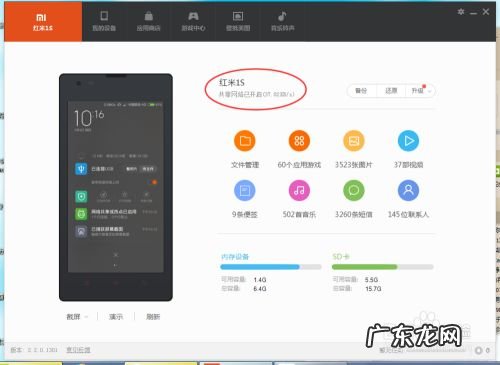Open the 502首音乐 music icon

click(x=299, y=190)
